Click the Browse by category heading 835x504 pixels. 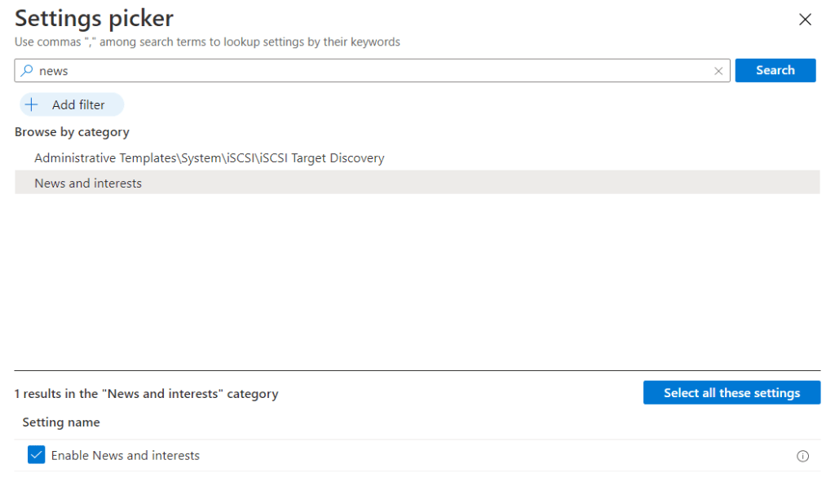(72, 132)
